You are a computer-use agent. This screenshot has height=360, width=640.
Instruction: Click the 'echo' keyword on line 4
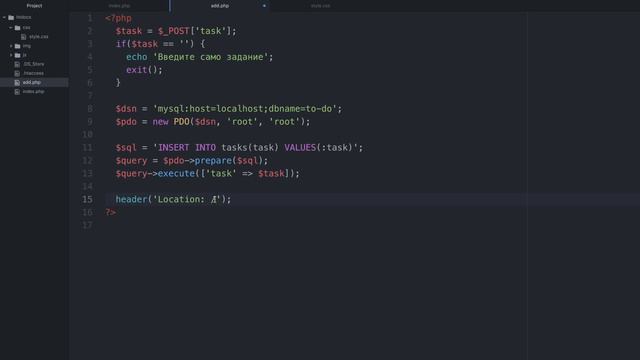point(137,57)
